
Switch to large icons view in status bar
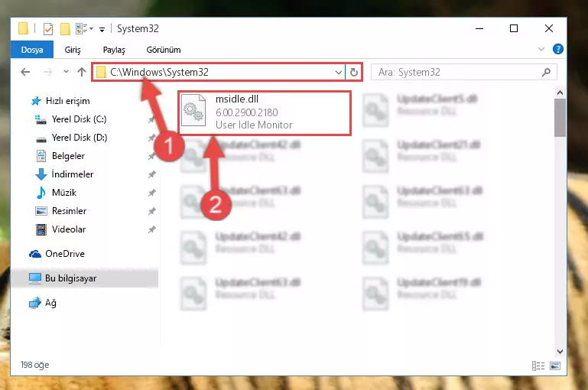555,366
